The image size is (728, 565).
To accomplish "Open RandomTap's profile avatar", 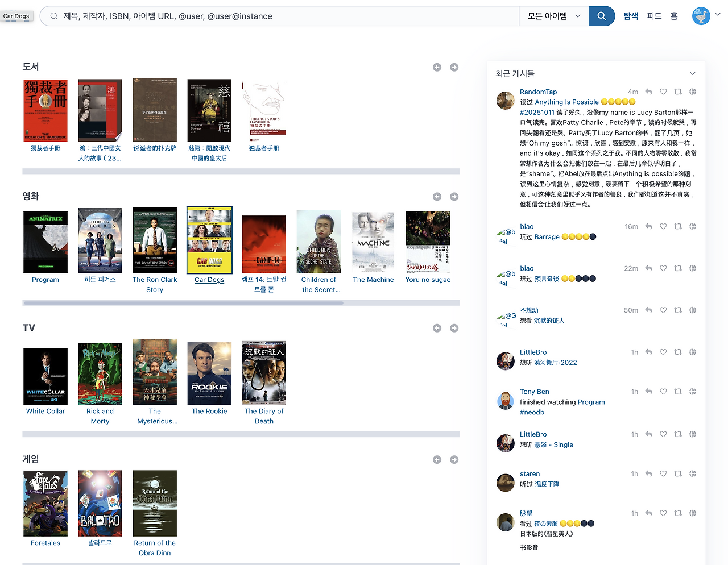I will pyautogui.click(x=506, y=101).
